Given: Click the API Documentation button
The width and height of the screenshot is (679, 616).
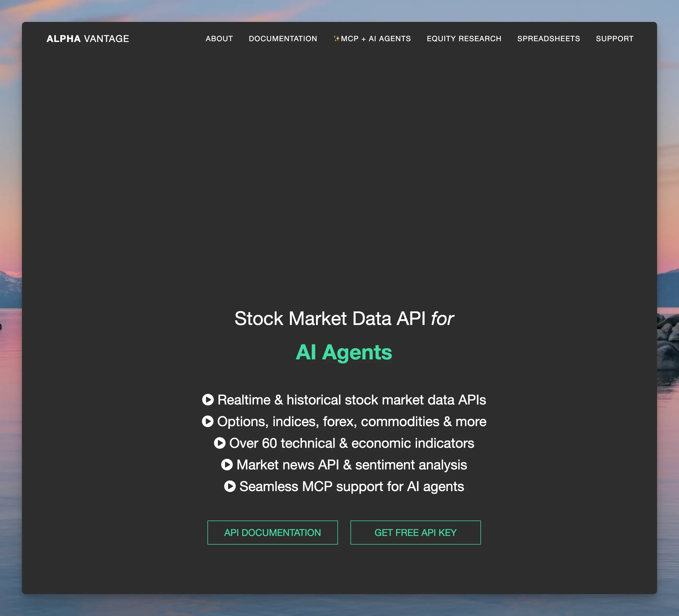Looking at the screenshot, I should coord(272,533).
